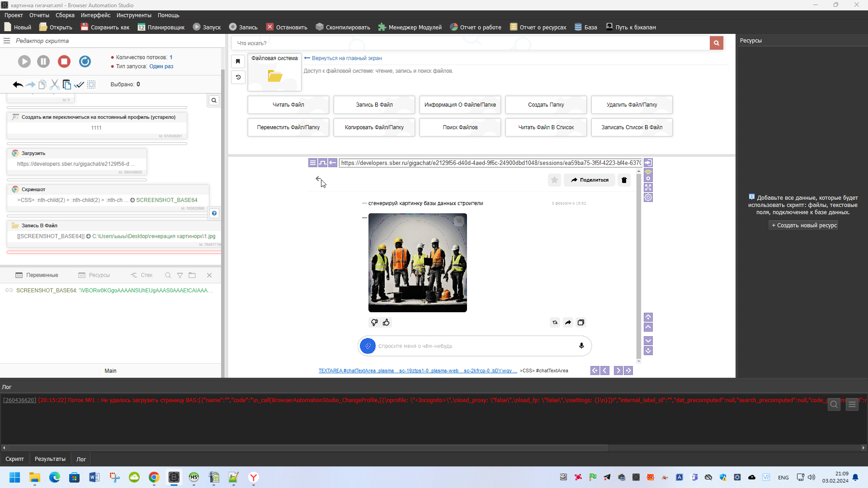The width and height of the screenshot is (868, 488).
Task: Click the black undo arrow icon
Action: click(x=18, y=84)
